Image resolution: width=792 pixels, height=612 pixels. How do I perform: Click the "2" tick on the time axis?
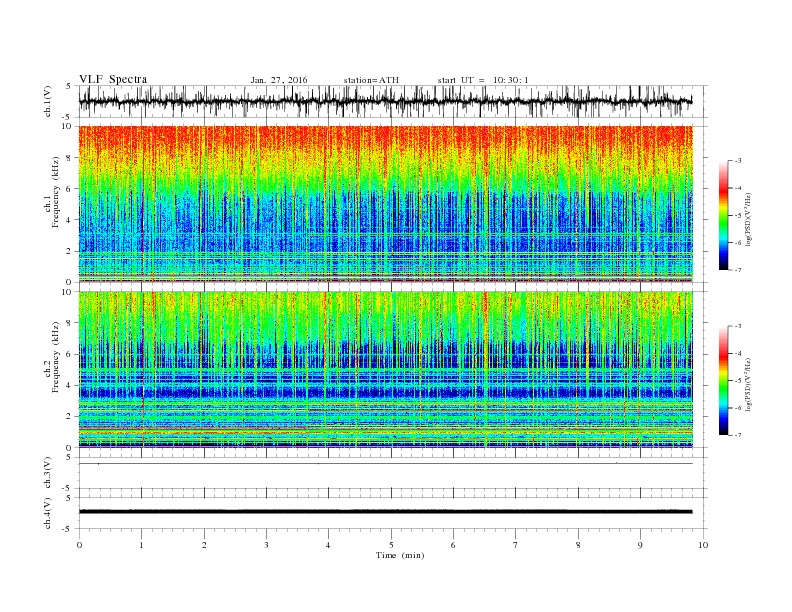(x=204, y=545)
